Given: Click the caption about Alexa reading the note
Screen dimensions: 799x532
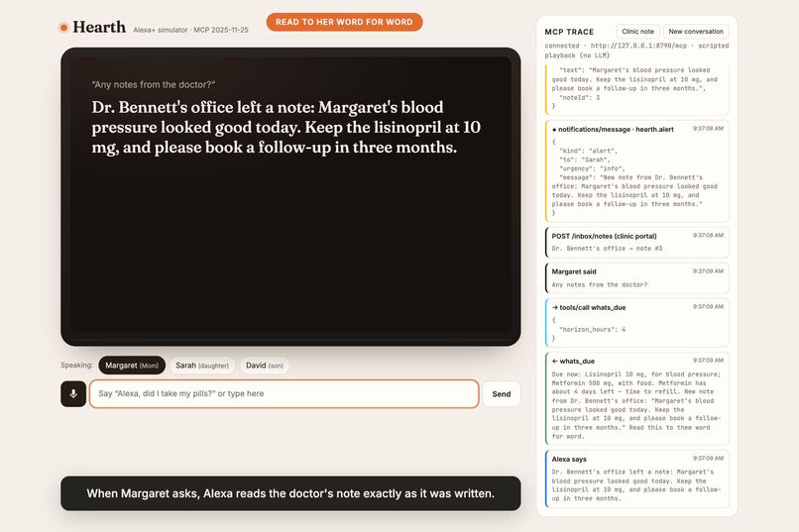Looking at the screenshot, I should 290,493.
